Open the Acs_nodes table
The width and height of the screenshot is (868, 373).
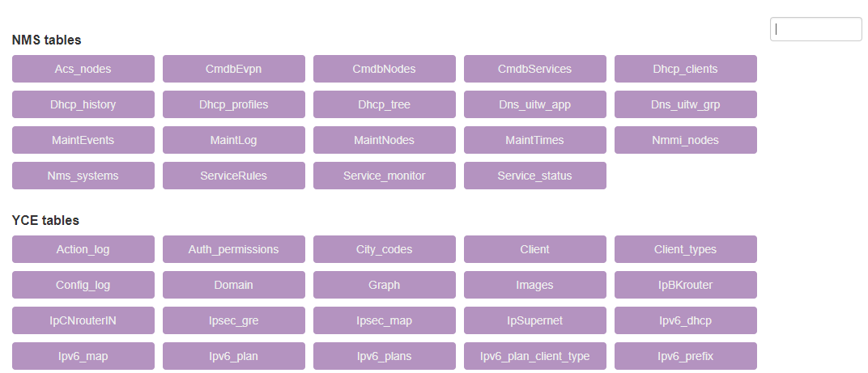83,69
